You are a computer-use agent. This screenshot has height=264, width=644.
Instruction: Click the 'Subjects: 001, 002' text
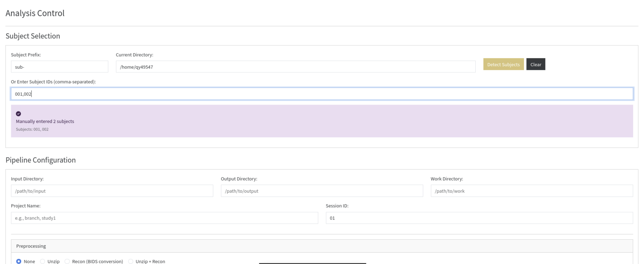32,129
